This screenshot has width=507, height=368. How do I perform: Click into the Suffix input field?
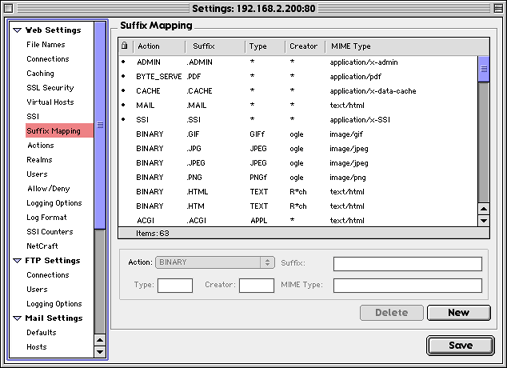click(407, 264)
